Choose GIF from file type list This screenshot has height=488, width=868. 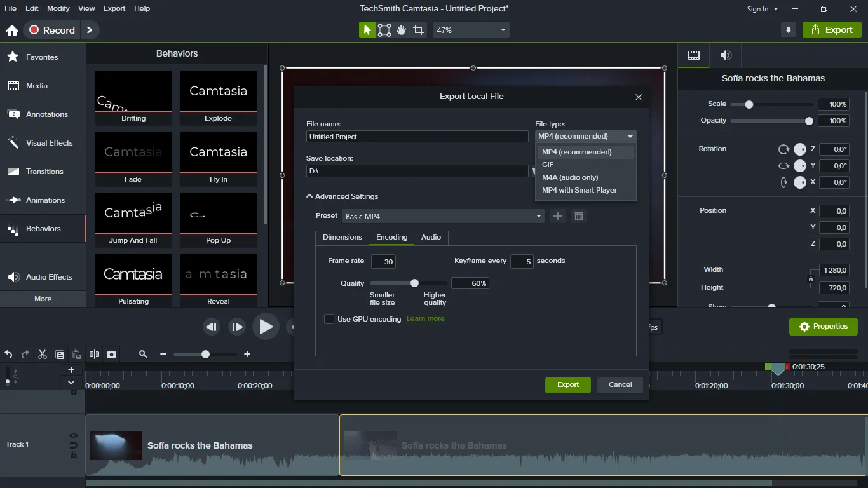point(548,165)
